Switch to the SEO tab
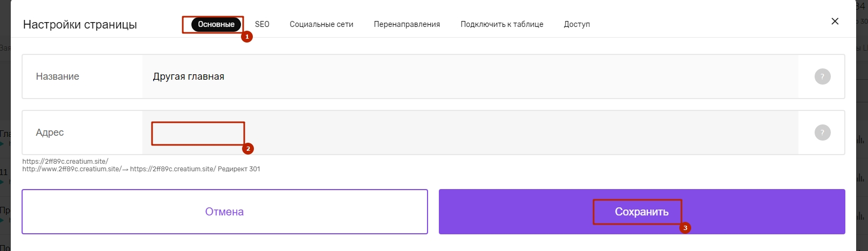 (x=262, y=24)
